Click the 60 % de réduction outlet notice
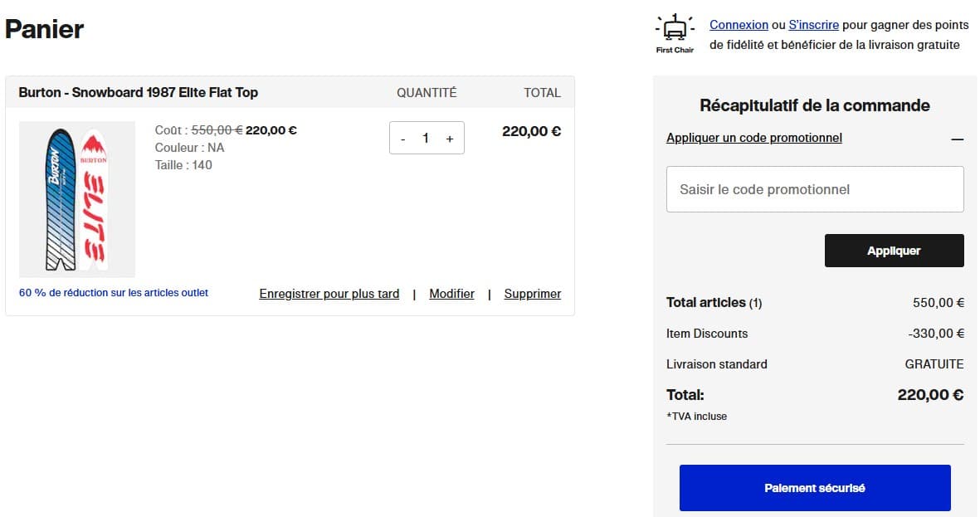Screen dimensions: 980x517 coord(114,293)
